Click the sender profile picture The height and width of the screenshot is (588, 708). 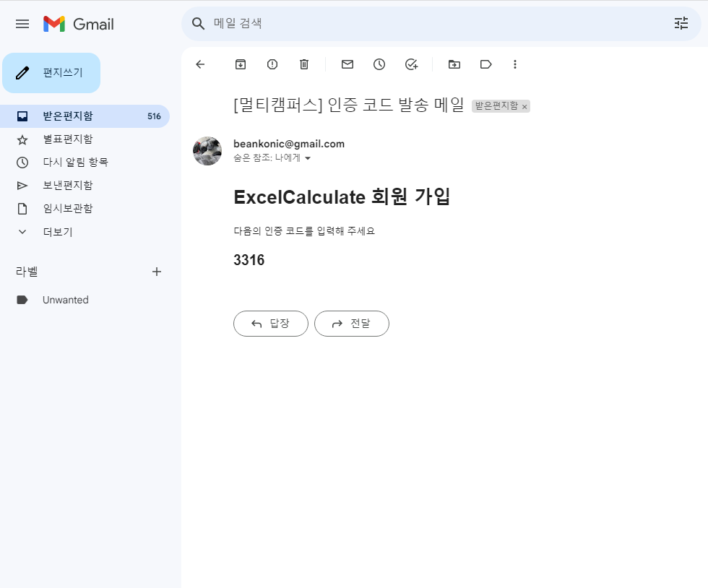pyautogui.click(x=207, y=151)
